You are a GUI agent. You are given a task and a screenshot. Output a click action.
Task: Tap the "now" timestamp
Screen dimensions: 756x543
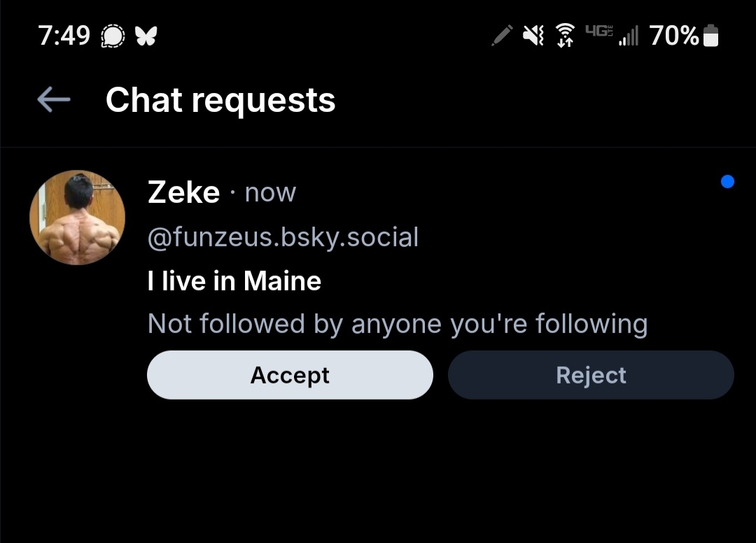(x=270, y=192)
